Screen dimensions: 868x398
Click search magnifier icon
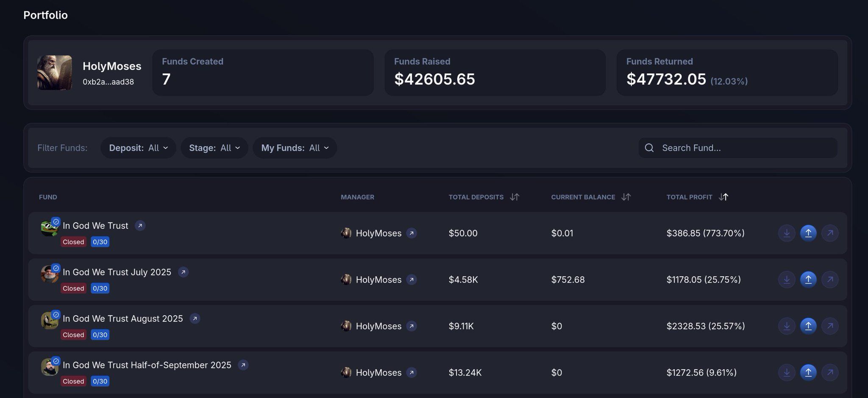tap(649, 148)
